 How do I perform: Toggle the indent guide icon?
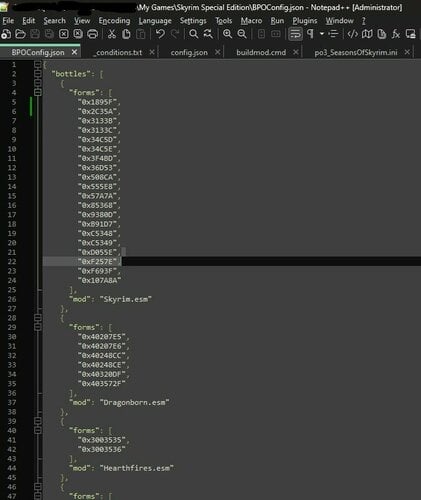pyautogui.click(x=333, y=34)
